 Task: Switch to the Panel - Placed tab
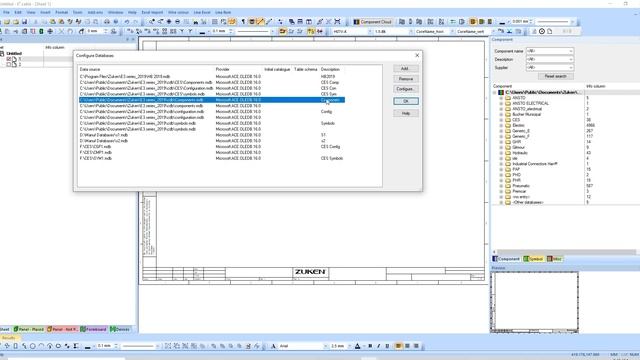pyautogui.click(x=29, y=329)
